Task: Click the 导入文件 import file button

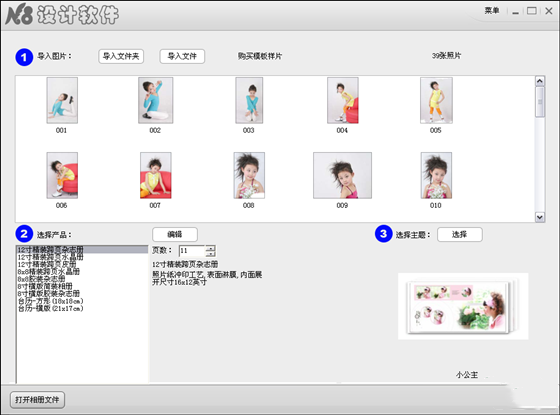Action: pyautogui.click(x=182, y=56)
